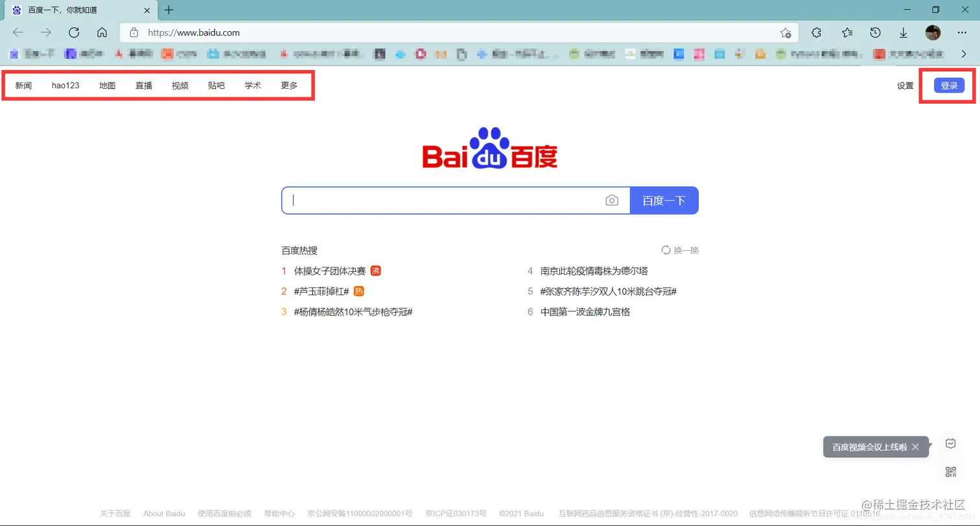This screenshot has width=980, height=526.
Task: Click the 百度一下 search button
Action: [x=664, y=200]
